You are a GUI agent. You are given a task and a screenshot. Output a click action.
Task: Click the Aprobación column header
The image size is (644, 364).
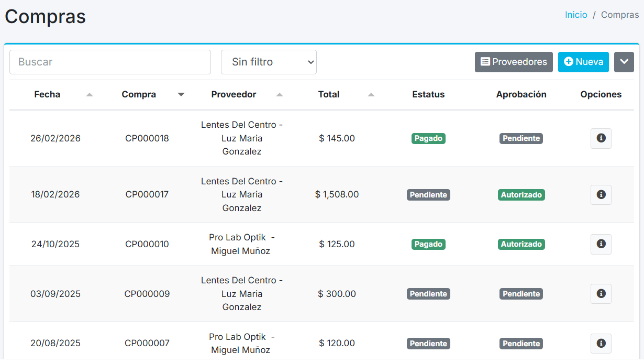(x=521, y=94)
